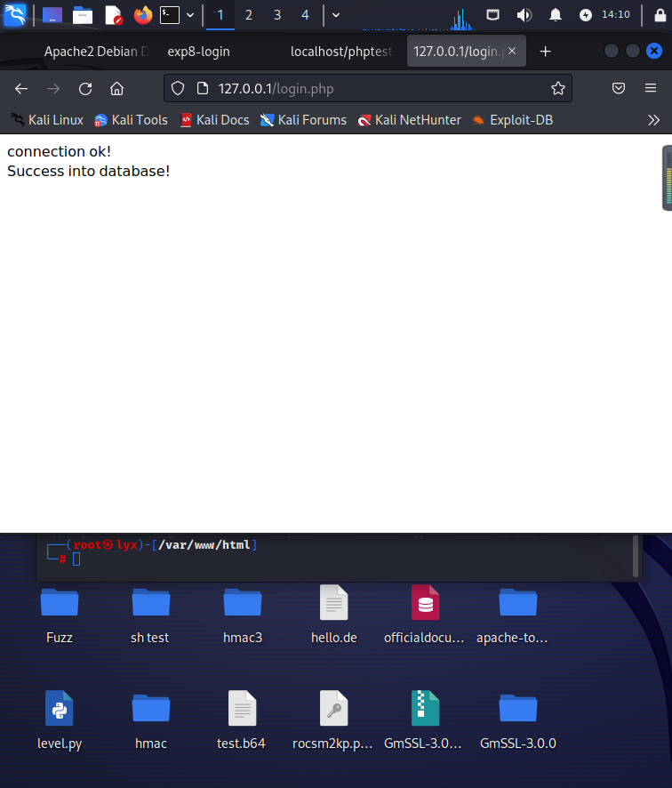The image size is (672, 788).
Task: Go back to previous page
Action: 21,89
